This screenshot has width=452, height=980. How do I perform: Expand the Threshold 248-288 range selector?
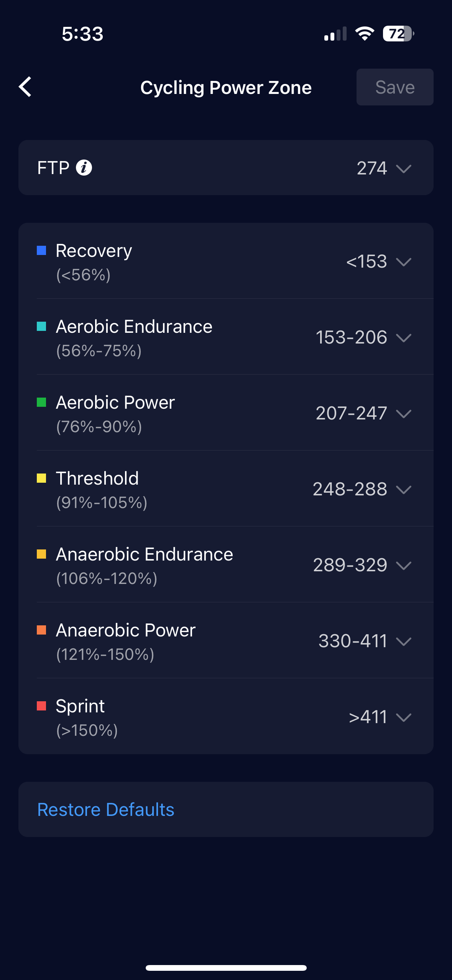coord(403,489)
